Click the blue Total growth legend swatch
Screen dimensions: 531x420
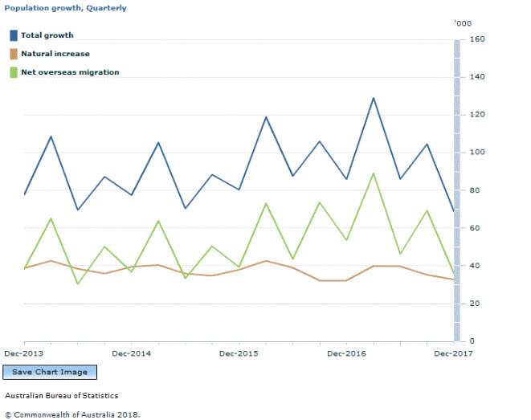click(14, 35)
